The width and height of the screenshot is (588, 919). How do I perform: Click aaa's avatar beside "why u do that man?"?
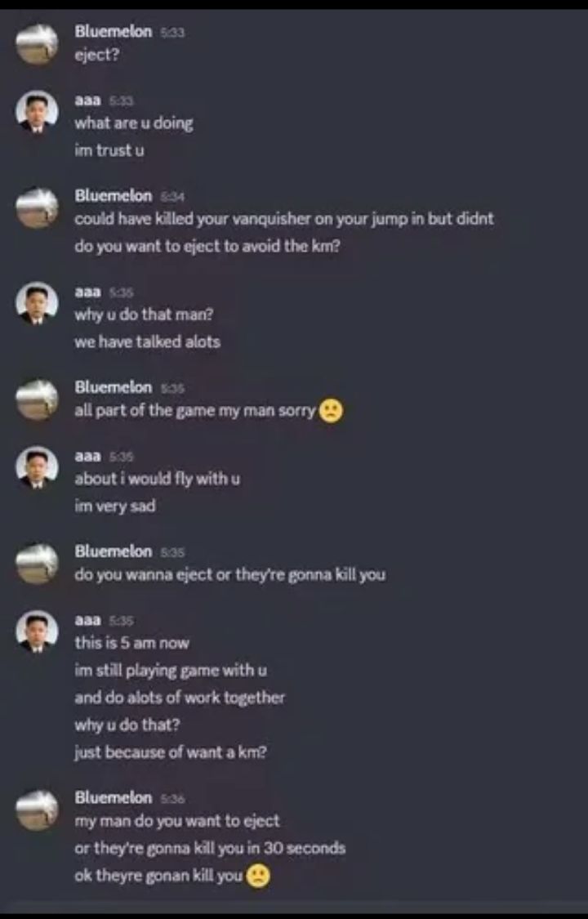point(37,304)
